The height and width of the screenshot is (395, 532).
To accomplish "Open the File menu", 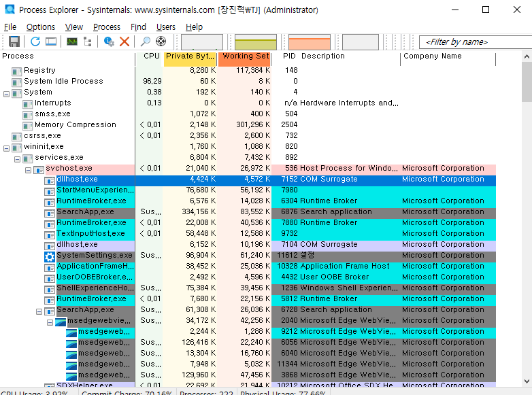I will click(x=10, y=27).
